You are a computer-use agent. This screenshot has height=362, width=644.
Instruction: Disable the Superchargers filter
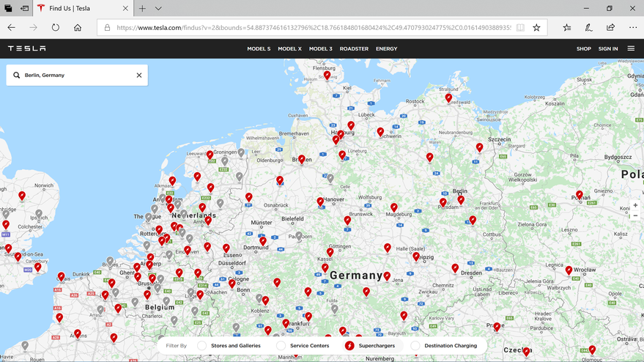349,346
